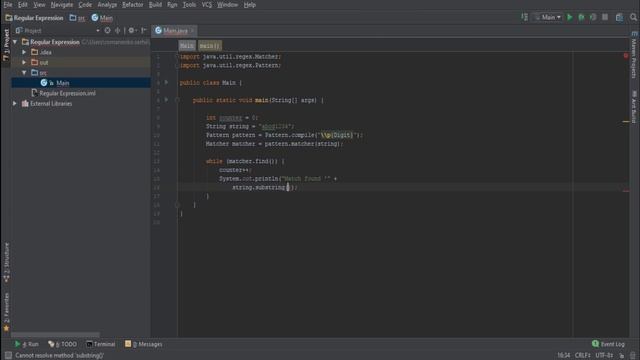Toggle the Ant Build side tab
This screenshot has width=640, height=360.
(634, 107)
